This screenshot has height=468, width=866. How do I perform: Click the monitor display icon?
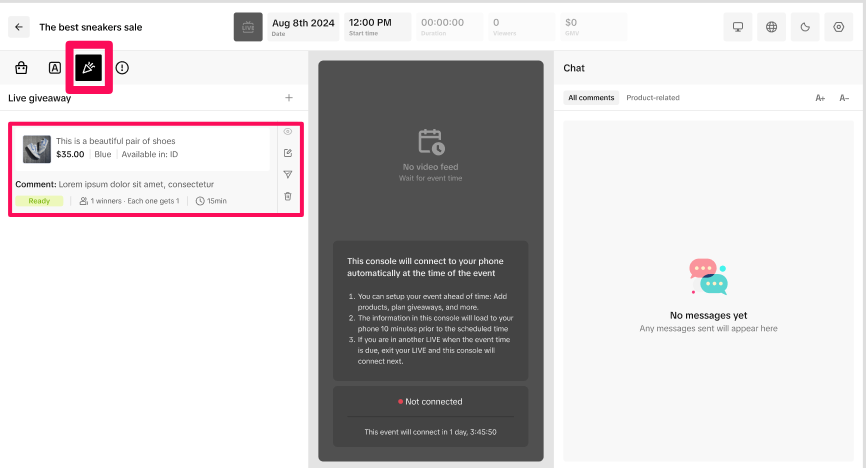coord(738,27)
